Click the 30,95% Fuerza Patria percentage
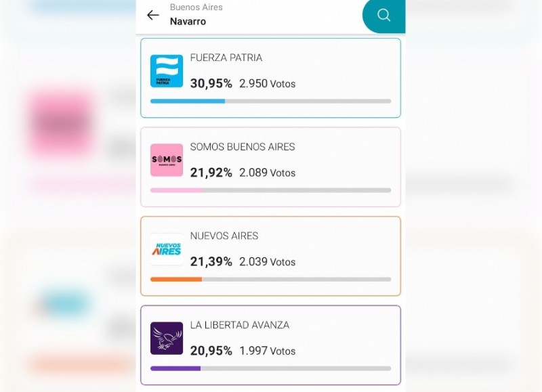This screenshot has width=542, height=392. click(211, 84)
